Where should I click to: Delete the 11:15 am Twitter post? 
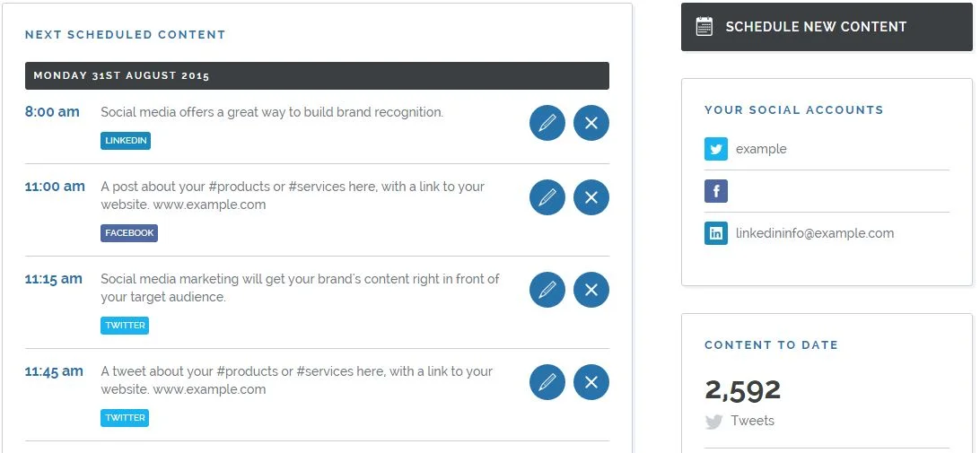coord(591,290)
